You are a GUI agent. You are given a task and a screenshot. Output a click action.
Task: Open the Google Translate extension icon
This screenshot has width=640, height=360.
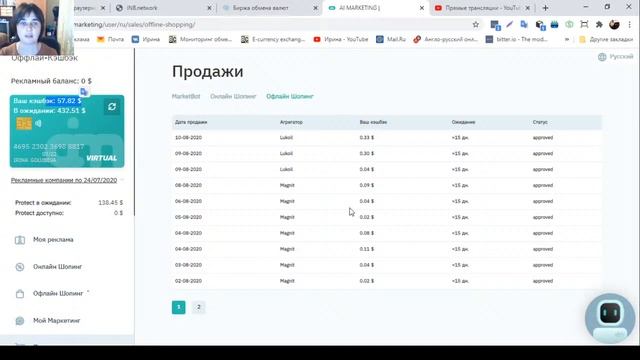click(524, 24)
